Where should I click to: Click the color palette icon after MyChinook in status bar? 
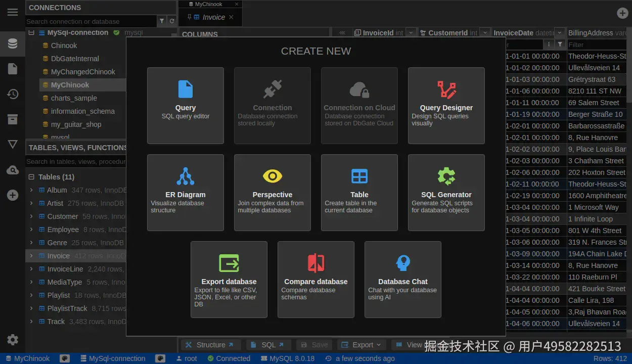(x=65, y=358)
